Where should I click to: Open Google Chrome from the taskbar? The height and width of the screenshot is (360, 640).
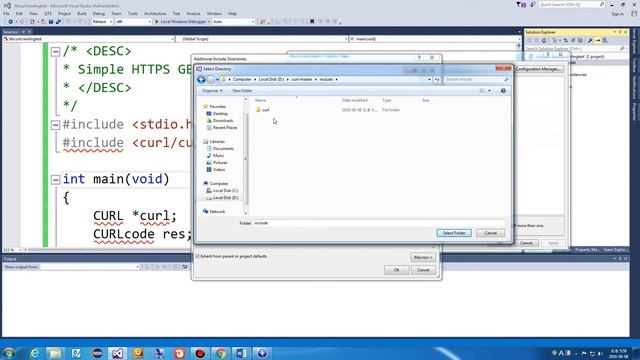click(221, 353)
